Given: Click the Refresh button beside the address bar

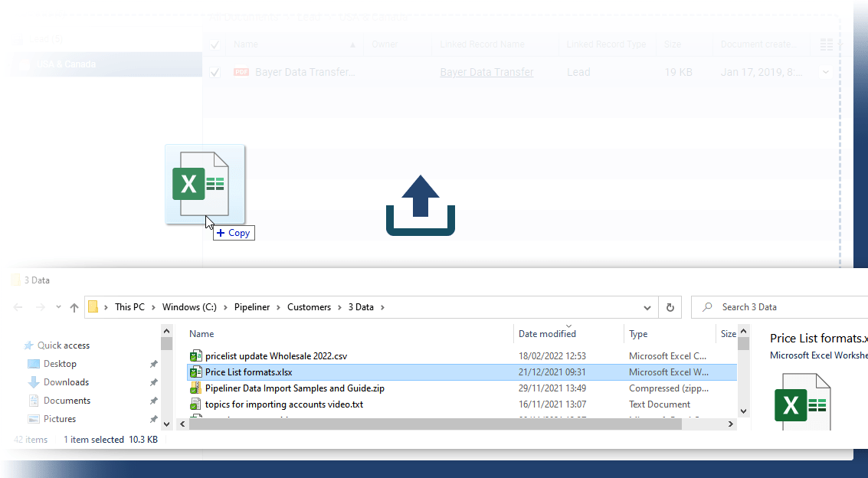Looking at the screenshot, I should 670,307.
